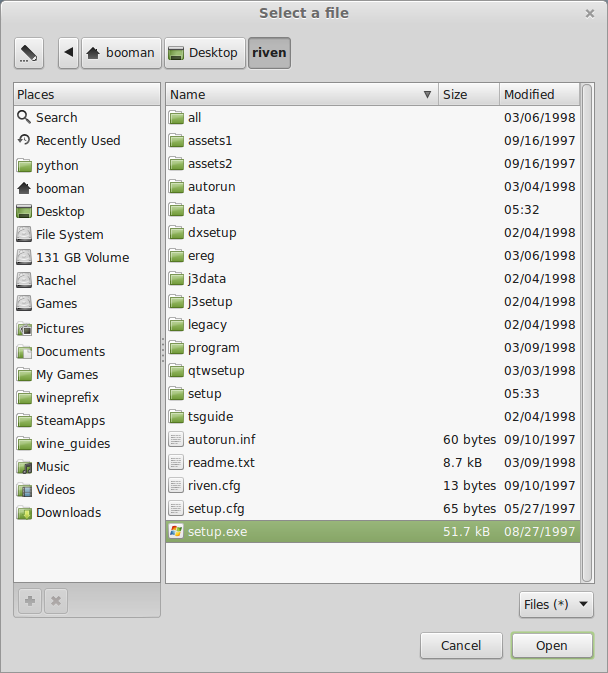Select the ereg folder
Viewport: 608px width, 673px height.
tap(373, 255)
